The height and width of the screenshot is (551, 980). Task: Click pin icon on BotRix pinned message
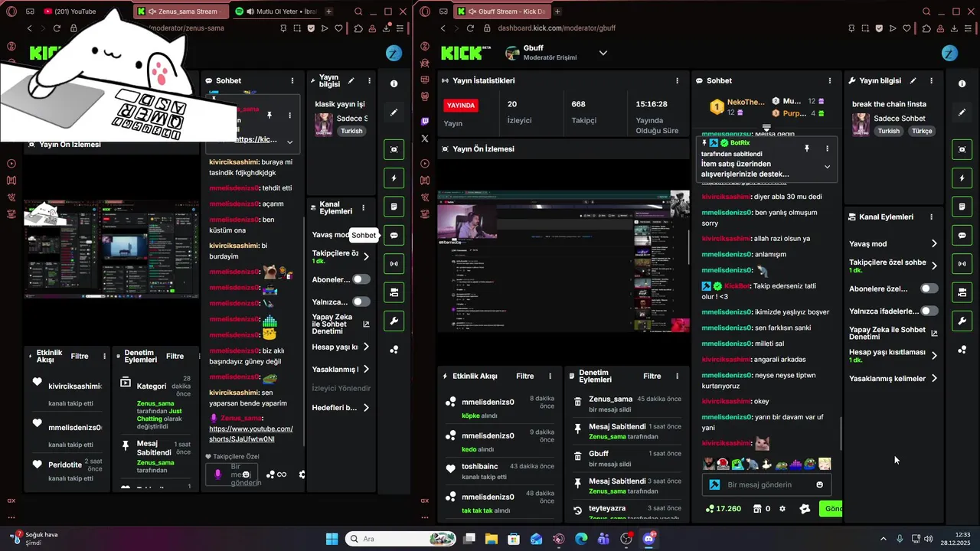click(806, 148)
